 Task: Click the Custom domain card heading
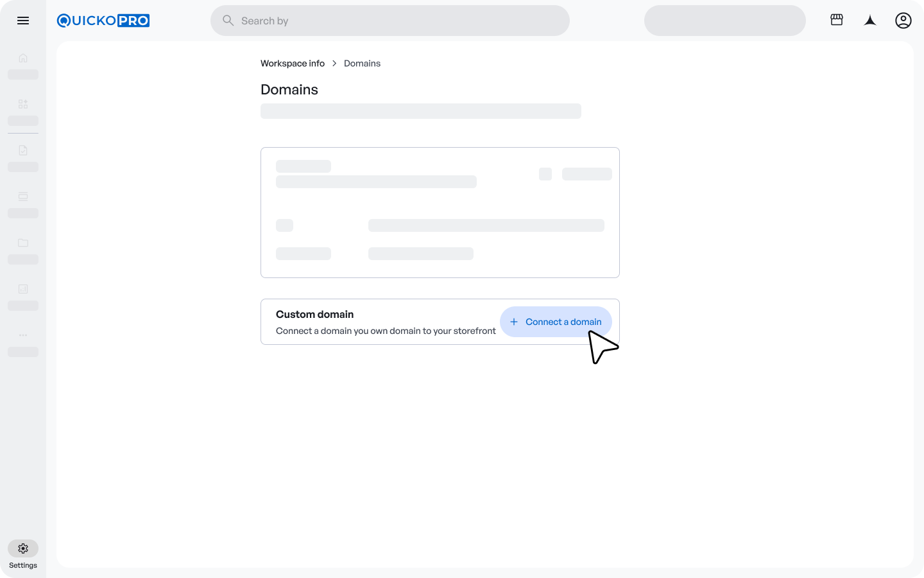314,314
